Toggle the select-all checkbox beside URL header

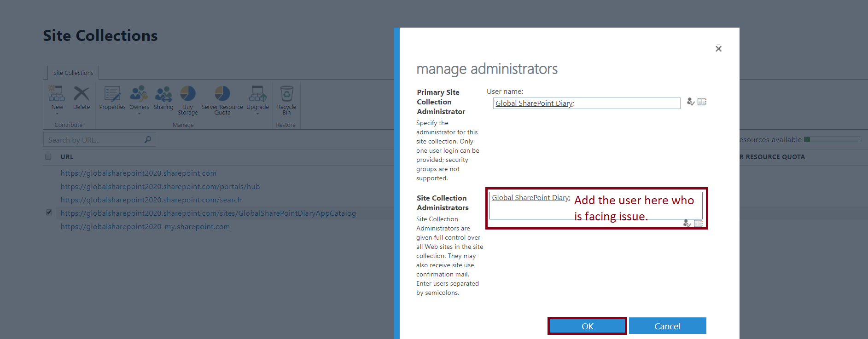(x=48, y=157)
